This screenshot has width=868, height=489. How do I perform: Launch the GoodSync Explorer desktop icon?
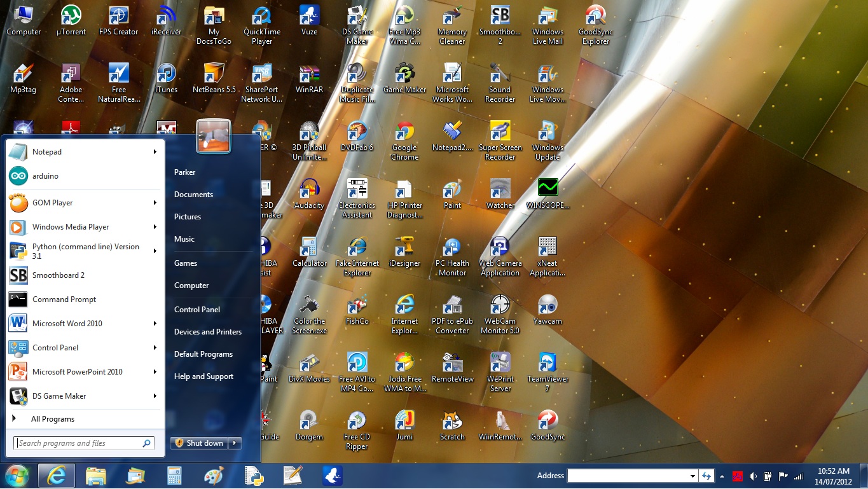pyautogui.click(x=595, y=24)
